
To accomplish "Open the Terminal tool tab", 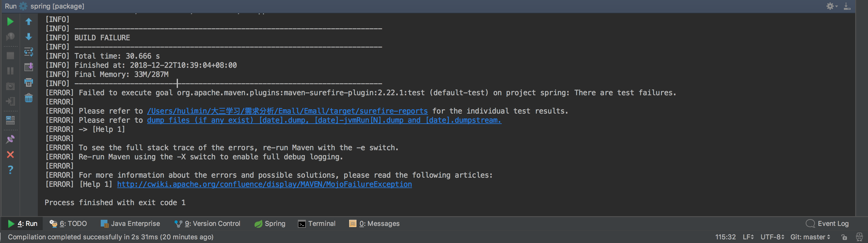I will click(x=317, y=223).
